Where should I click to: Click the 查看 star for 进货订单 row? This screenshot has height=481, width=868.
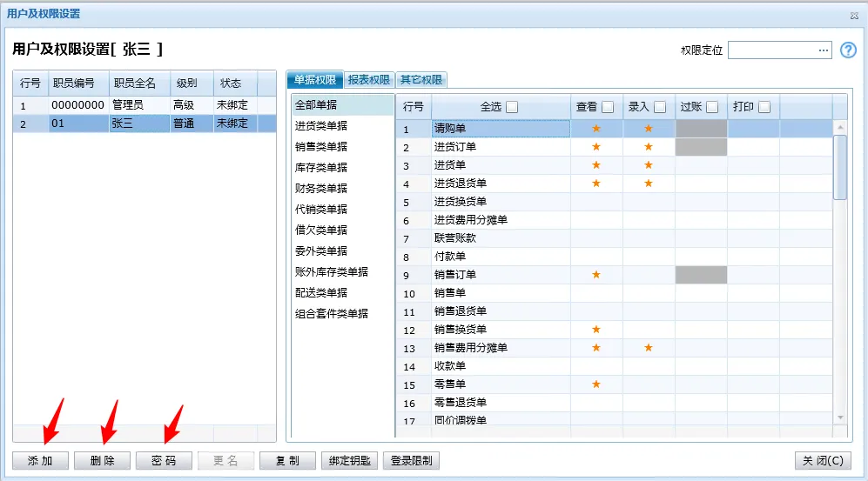point(596,146)
